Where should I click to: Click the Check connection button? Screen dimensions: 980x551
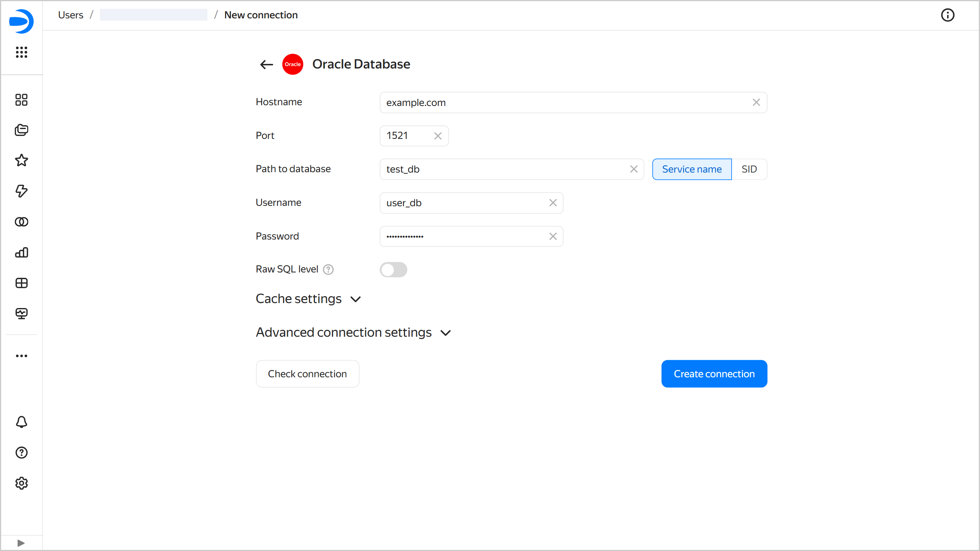point(307,374)
